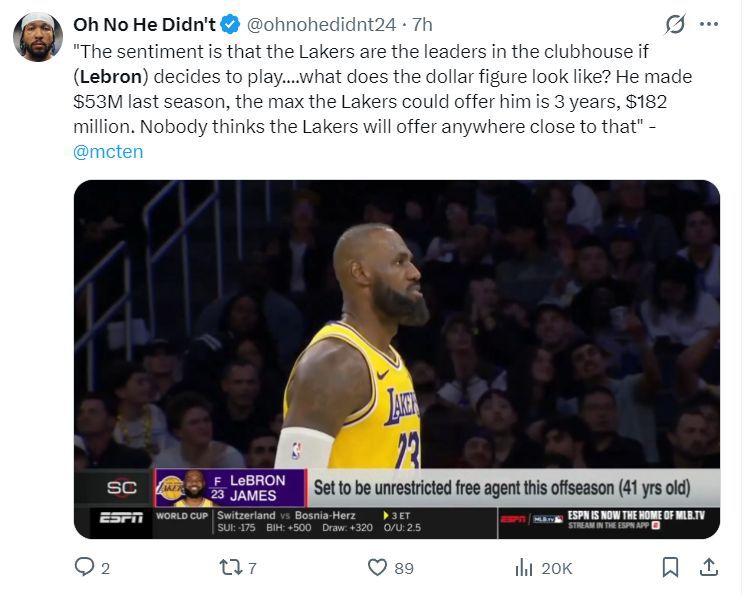Click the 7h timestamp
The height and width of the screenshot is (595, 744).
tap(422, 25)
